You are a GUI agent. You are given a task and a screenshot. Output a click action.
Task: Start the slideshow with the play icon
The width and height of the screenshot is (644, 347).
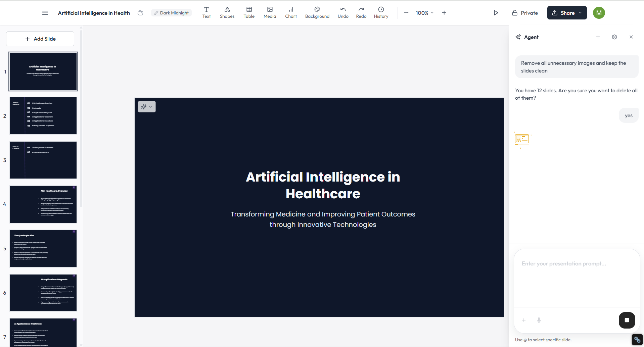[x=496, y=13]
